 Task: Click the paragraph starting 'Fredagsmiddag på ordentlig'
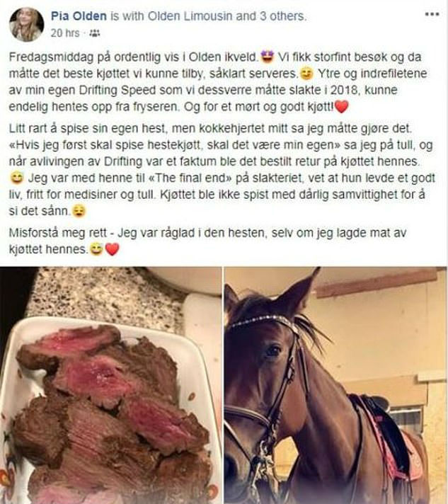pos(218,82)
